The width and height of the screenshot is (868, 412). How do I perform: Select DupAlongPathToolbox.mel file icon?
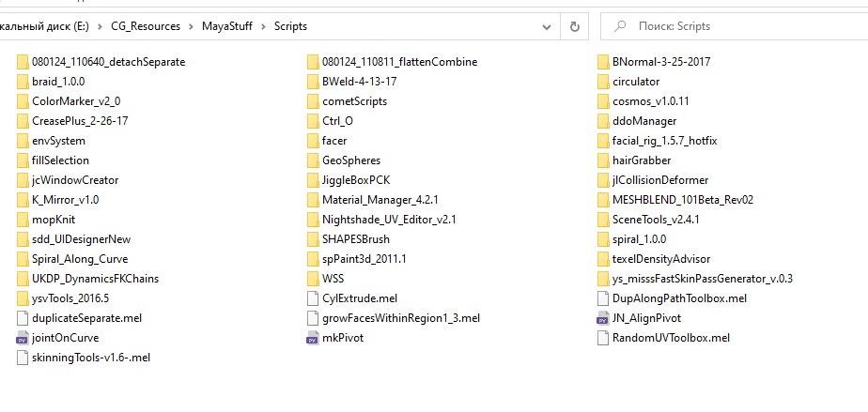[x=603, y=298]
